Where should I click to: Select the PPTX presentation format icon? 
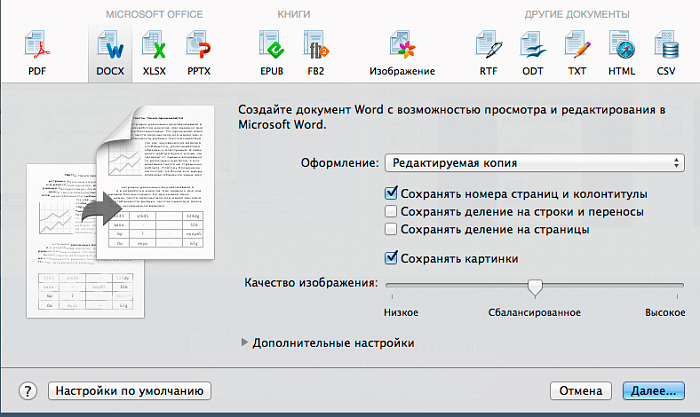point(199,53)
